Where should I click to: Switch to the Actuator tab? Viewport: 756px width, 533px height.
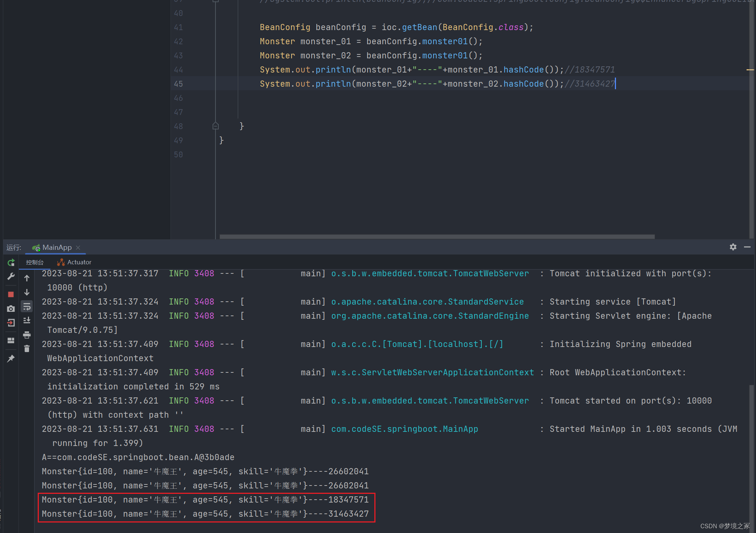tap(74, 262)
